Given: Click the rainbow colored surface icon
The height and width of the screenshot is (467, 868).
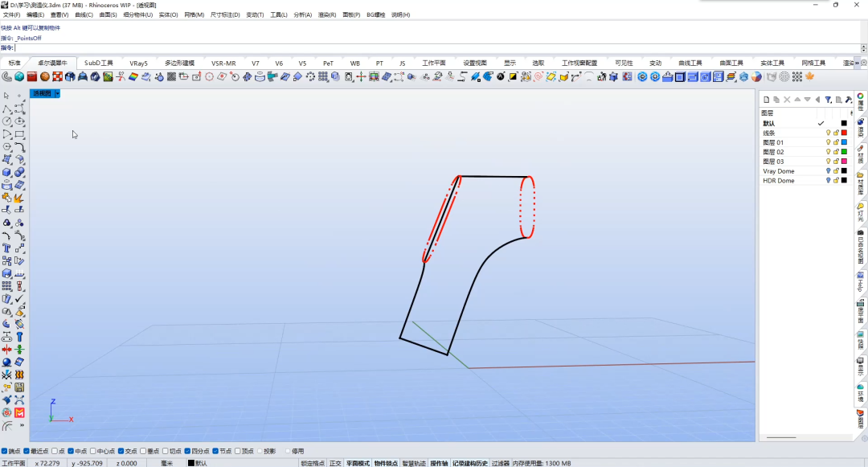Looking at the screenshot, I should [x=133, y=77].
